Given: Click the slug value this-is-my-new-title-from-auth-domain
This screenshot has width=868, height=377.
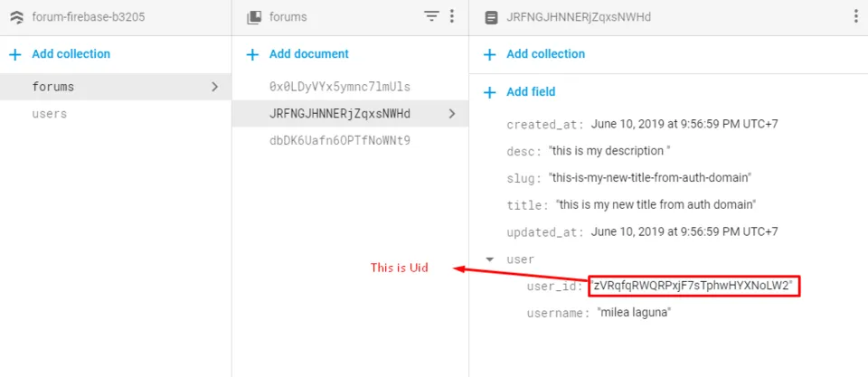Looking at the screenshot, I should coord(650,178).
